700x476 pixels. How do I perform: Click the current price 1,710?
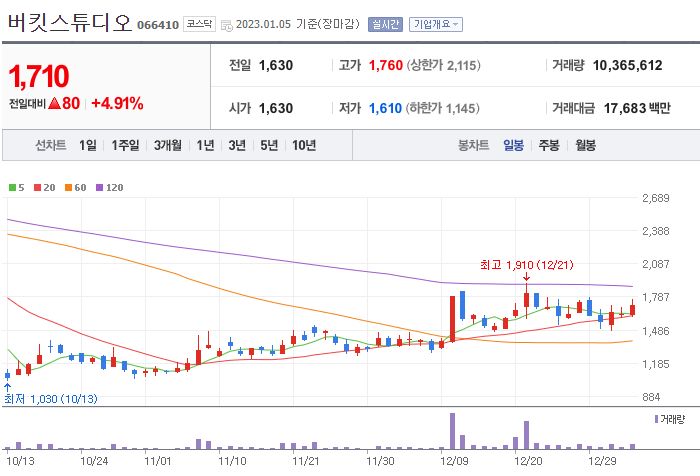pos(39,76)
